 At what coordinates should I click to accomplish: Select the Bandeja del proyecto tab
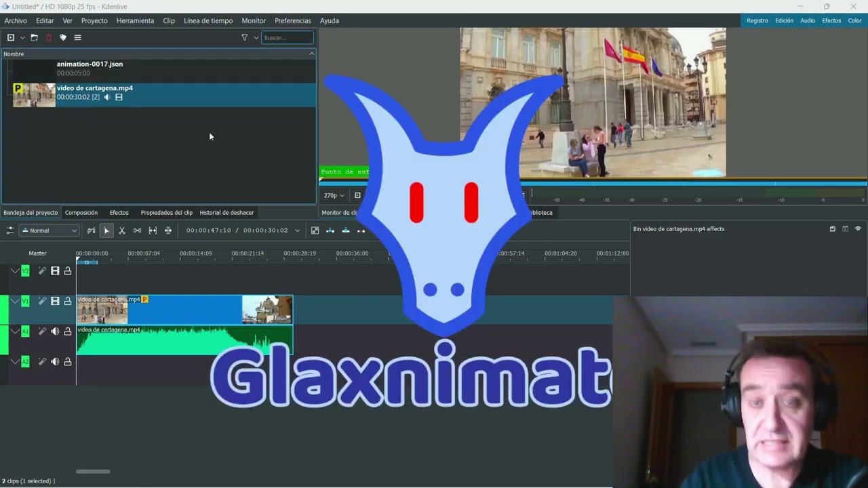tap(31, 213)
